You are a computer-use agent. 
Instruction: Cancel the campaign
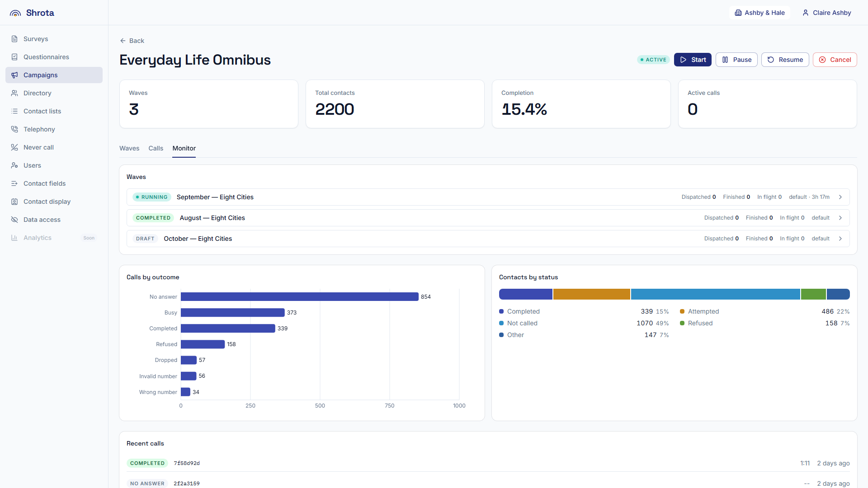tap(835, 60)
